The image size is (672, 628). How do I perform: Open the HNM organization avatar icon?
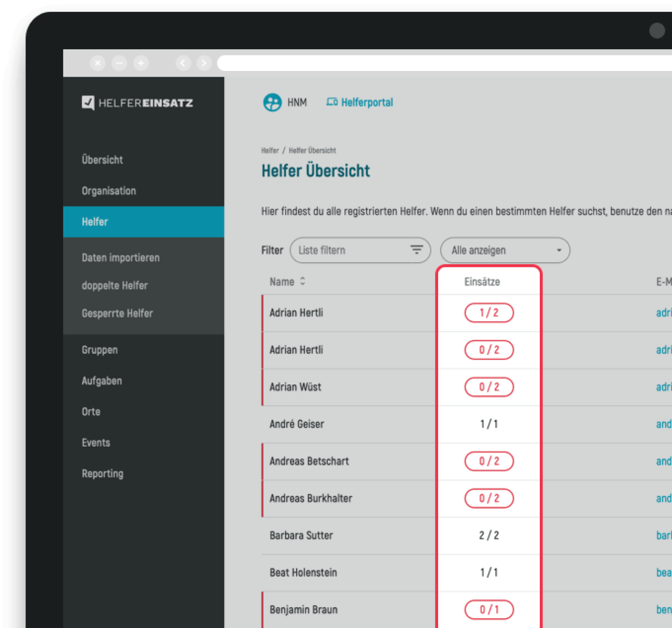(x=272, y=102)
